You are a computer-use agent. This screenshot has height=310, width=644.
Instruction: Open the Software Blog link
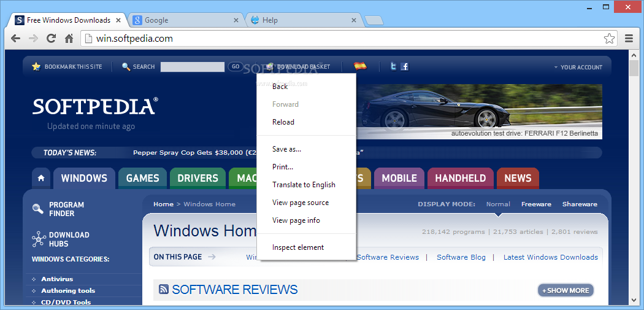tap(461, 257)
